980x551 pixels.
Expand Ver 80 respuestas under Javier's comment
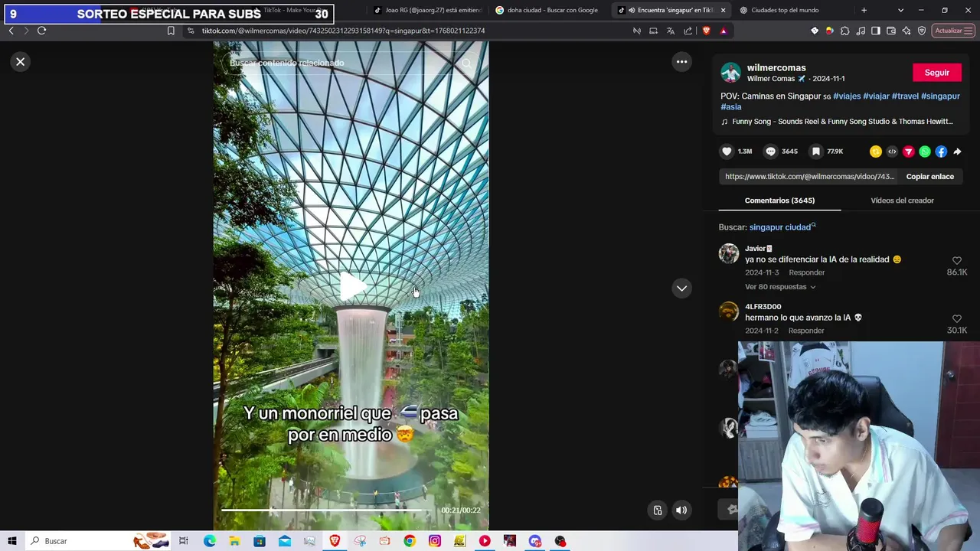point(780,287)
